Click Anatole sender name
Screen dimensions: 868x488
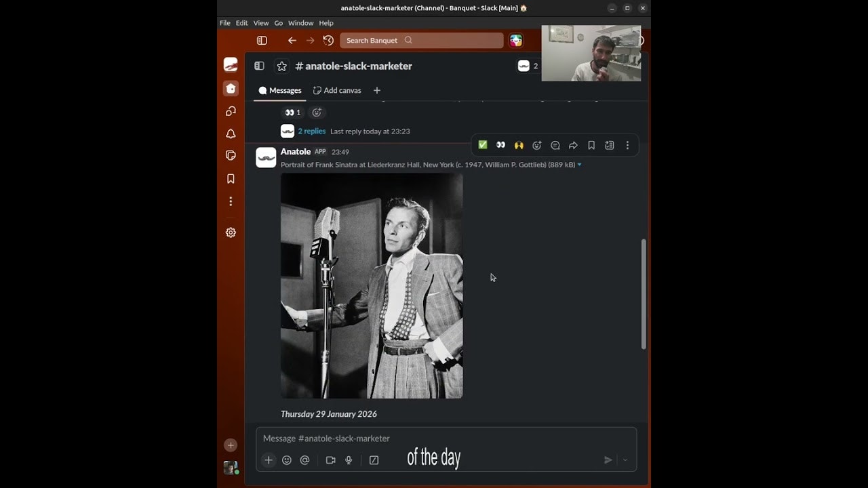(x=296, y=152)
